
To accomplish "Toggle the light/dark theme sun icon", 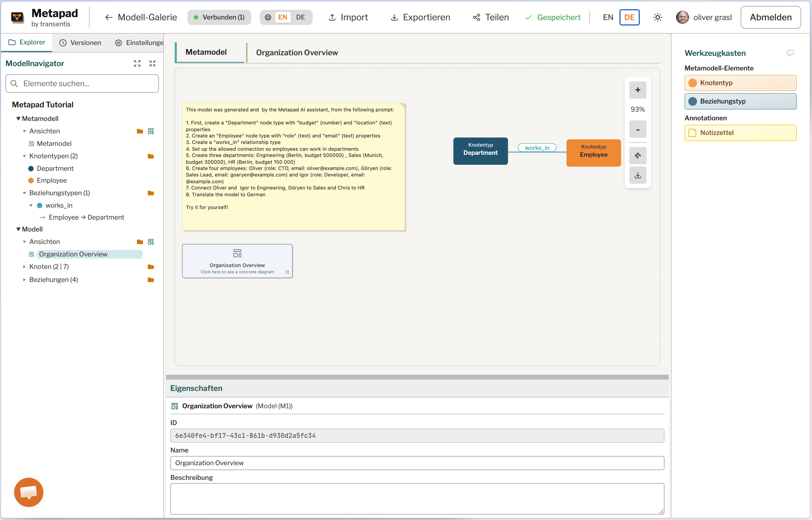I will pyautogui.click(x=657, y=17).
